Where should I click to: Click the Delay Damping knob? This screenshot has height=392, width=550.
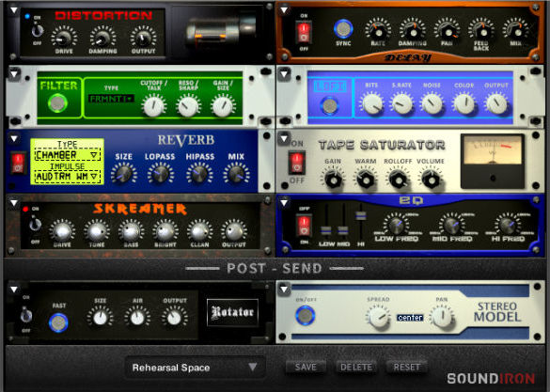(x=413, y=31)
